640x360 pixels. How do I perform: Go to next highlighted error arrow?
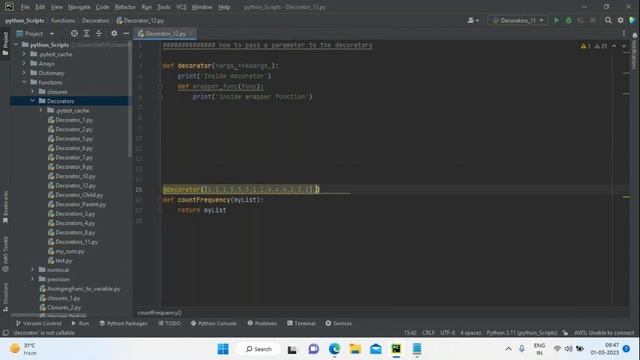click(624, 46)
